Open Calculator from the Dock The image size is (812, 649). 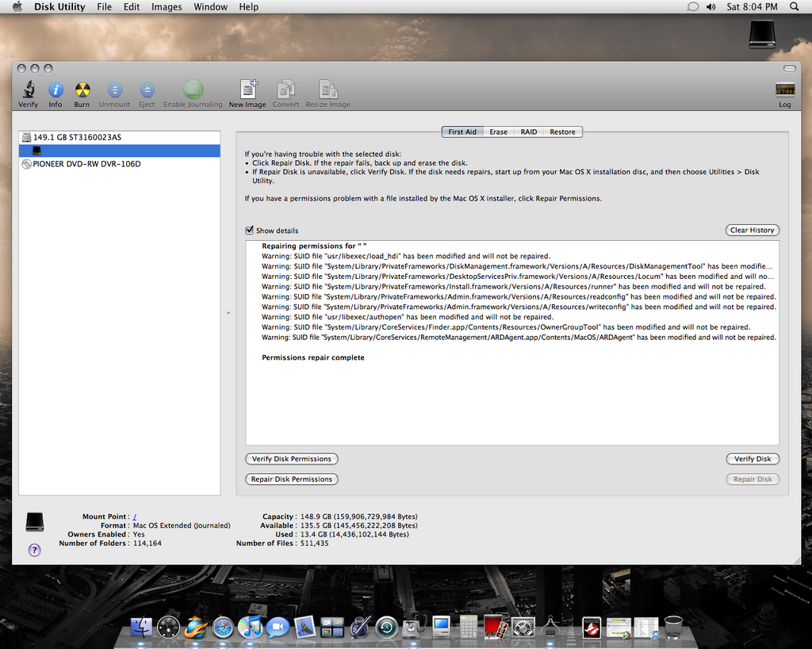pos(468,627)
